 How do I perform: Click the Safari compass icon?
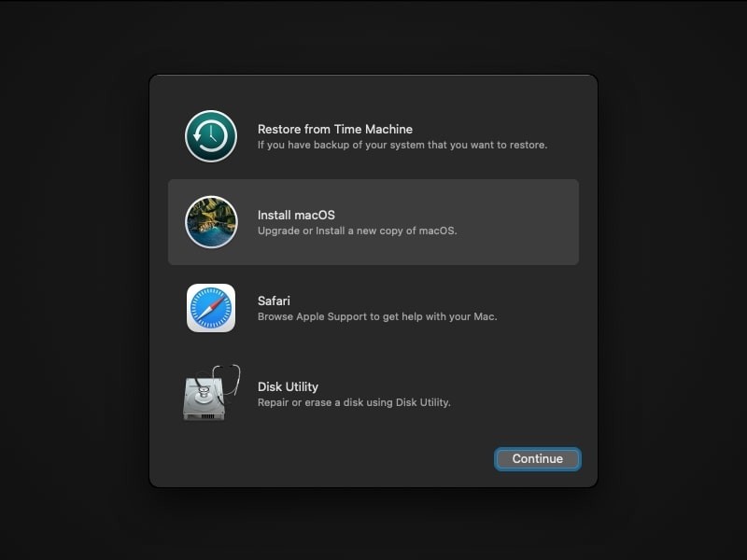point(211,308)
